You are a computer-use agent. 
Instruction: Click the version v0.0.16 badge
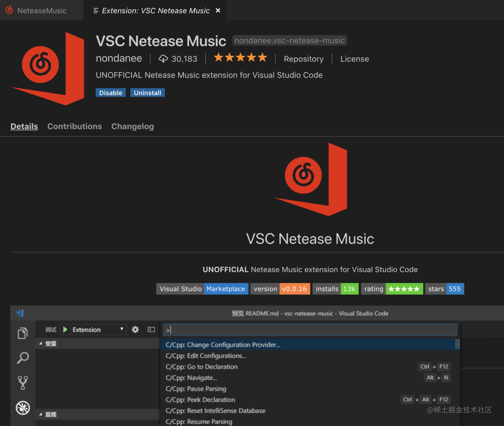(280, 289)
